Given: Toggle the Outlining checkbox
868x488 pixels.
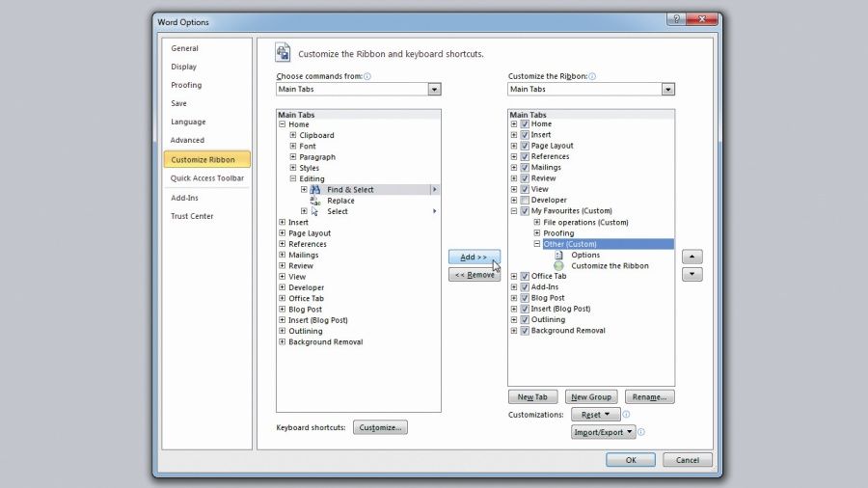Looking at the screenshot, I should (525, 320).
